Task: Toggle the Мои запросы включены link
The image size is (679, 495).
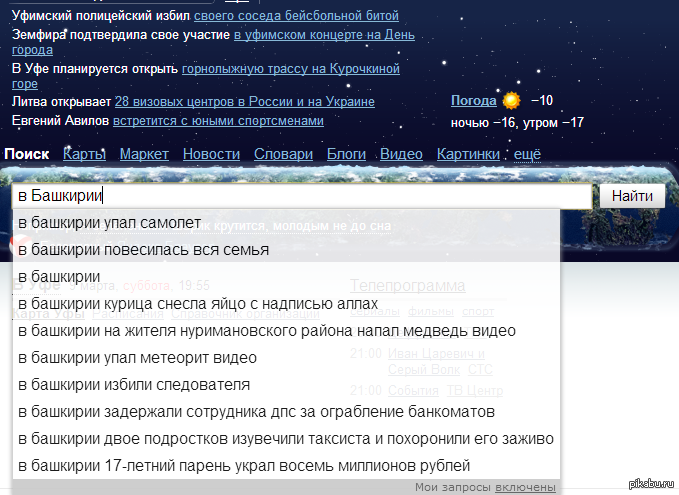Action: coord(525,487)
